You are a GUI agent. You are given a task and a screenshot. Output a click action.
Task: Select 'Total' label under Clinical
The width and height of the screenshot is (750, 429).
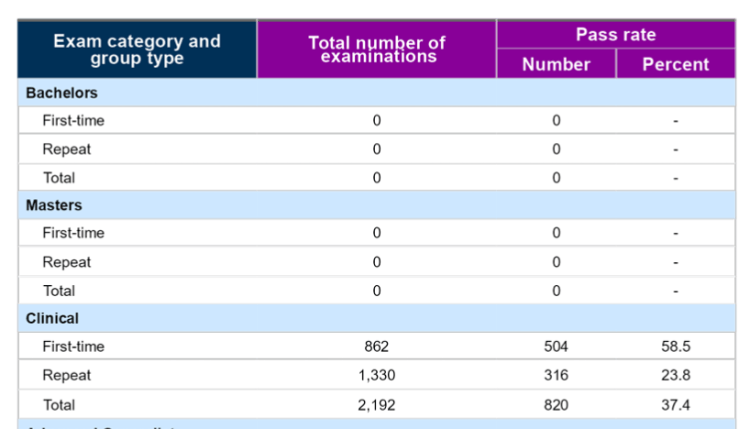coord(59,405)
